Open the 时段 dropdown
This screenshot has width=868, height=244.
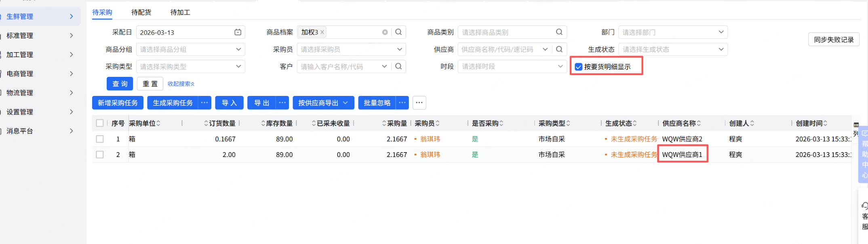click(x=512, y=66)
